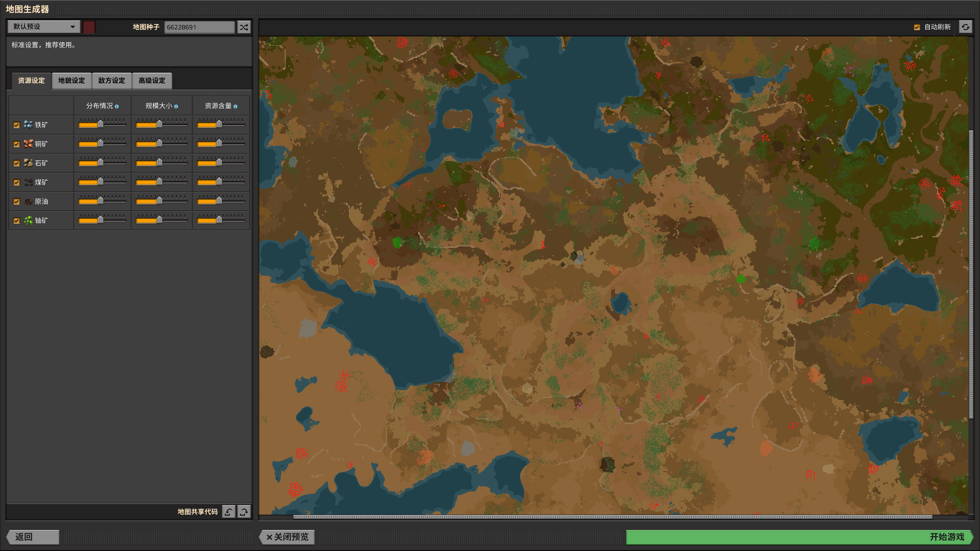Click the 铜矿 分布情况 slider handle

point(100,143)
